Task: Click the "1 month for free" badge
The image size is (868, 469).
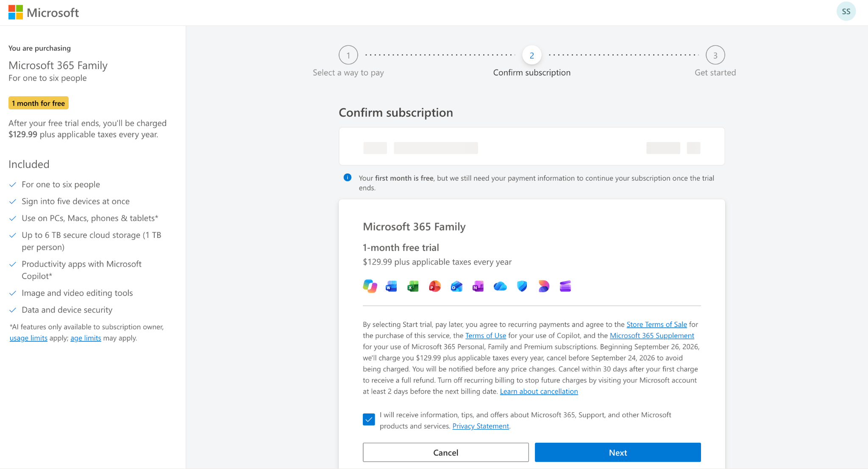Action: tap(39, 103)
